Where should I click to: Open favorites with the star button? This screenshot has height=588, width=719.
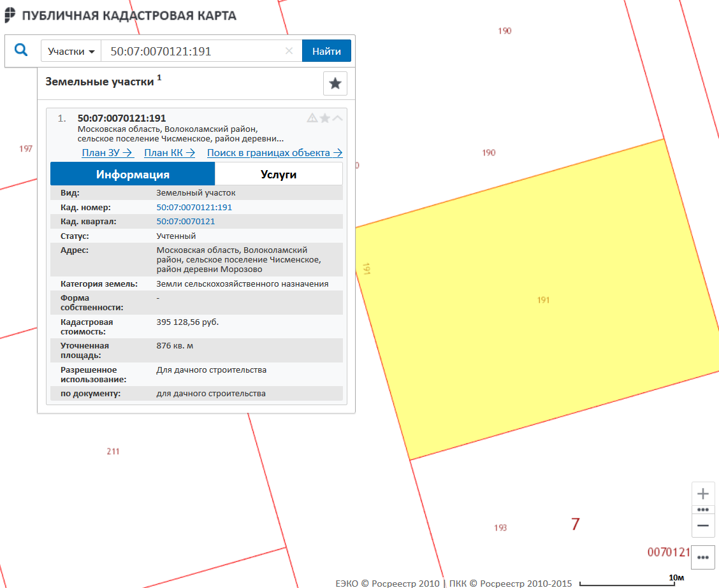pos(335,83)
